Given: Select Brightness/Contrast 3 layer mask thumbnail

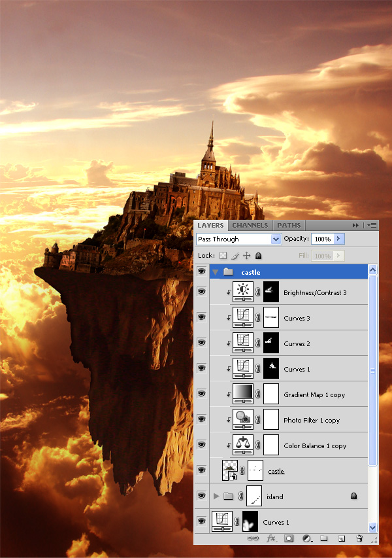Looking at the screenshot, I should [271, 292].
